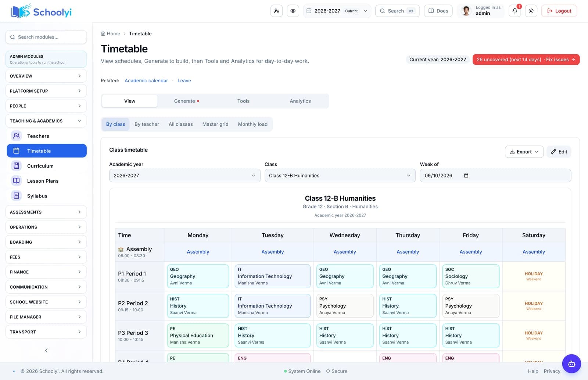Expand the Overview sidebar section
Viewport: 588px width, 380px height.
[x=46, y=76]
